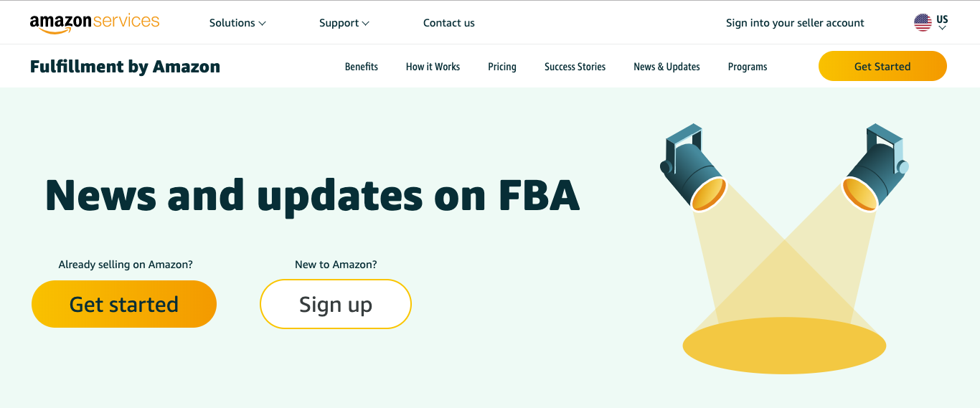The width and height of the screenshot is (980, 408).
Task: Select Pricing in the navigation
Action: [502, 67]
